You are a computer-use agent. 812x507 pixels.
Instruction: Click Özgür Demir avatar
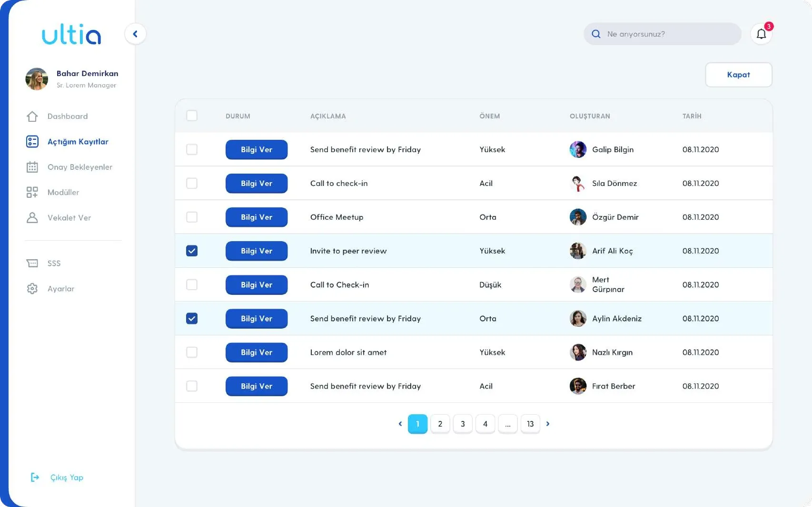pyautogui.click(x=578, y=217)
